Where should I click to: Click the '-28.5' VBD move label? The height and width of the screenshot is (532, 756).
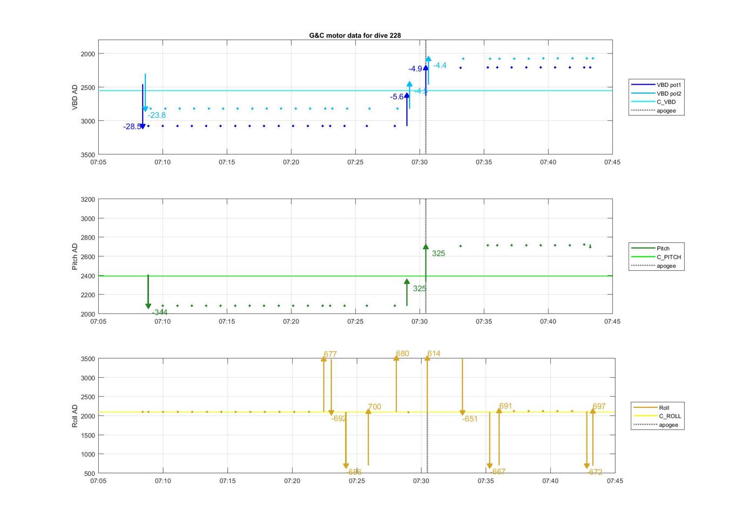click(132, 127)
